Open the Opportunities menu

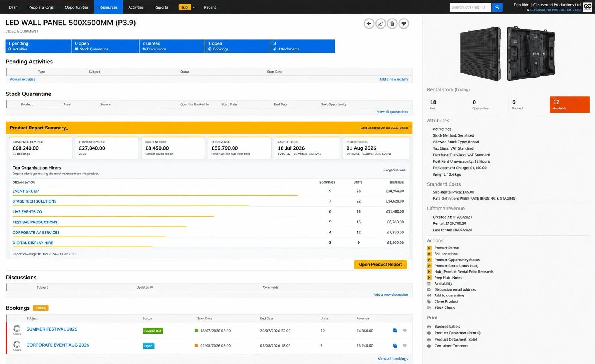point(77,7)
